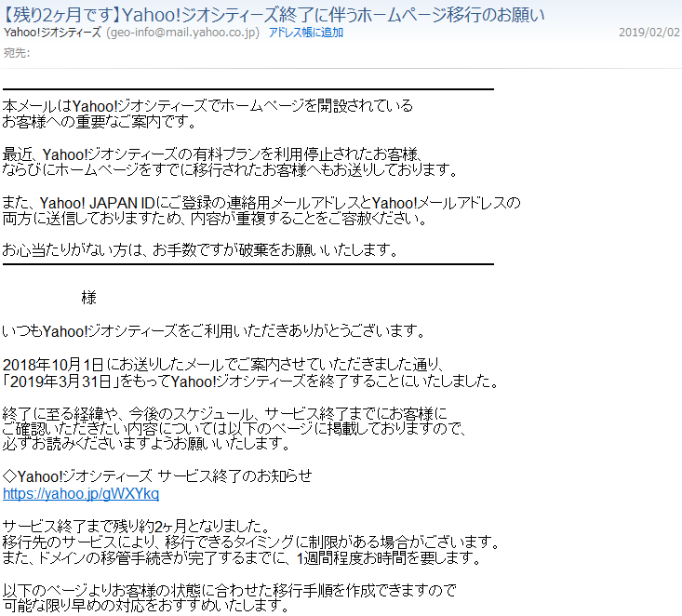Click the line starting また、ドメインの移管手続き
The width and height of the screenshot is (682, 616).
242,557
